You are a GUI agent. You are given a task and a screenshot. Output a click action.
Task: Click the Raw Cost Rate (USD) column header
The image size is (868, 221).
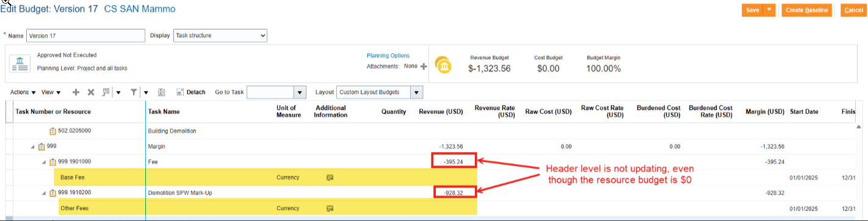602,111
